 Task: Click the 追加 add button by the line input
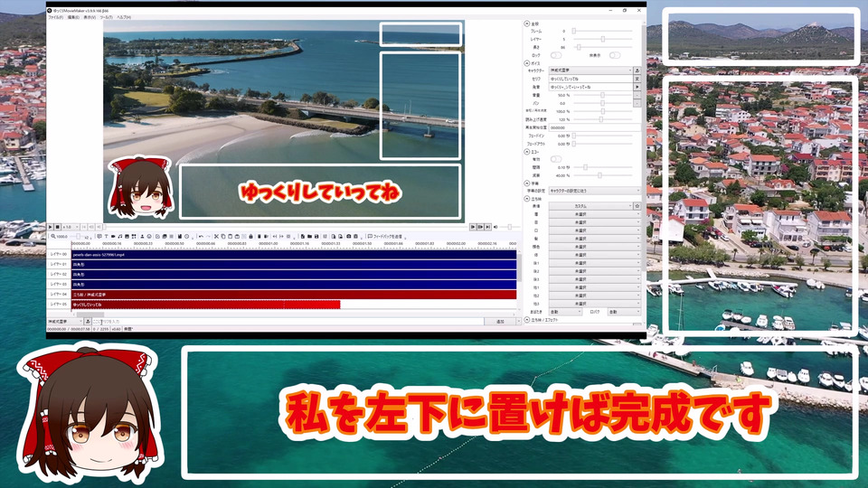[500, 322]
